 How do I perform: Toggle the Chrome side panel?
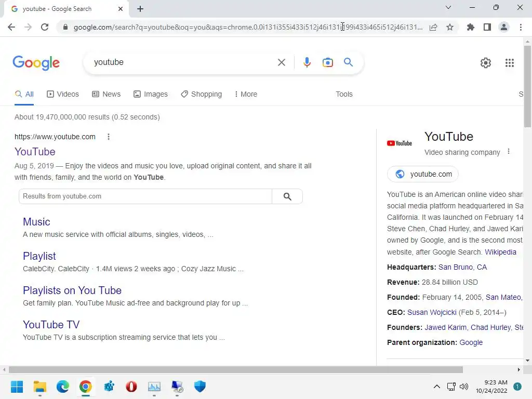[x=487, y=27]
